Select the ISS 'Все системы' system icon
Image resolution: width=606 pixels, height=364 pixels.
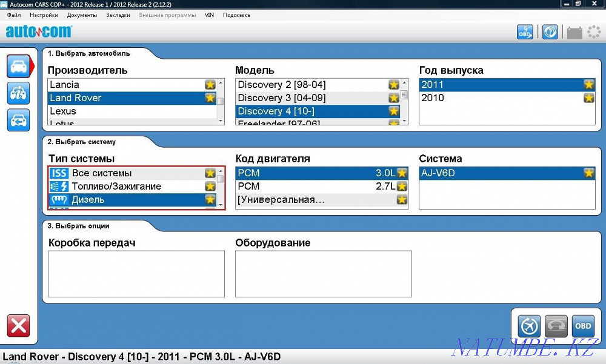coord(59,173)
